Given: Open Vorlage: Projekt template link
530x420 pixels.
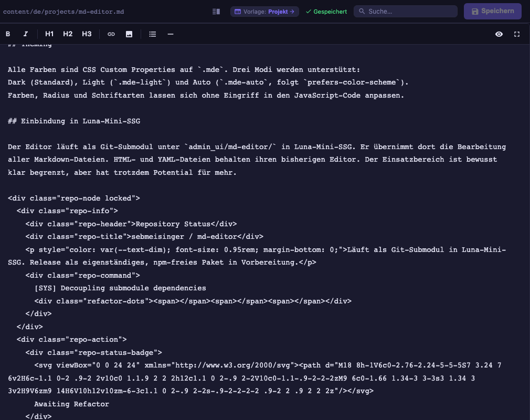Looking at the screenshot, I should (x=264, y=12).
